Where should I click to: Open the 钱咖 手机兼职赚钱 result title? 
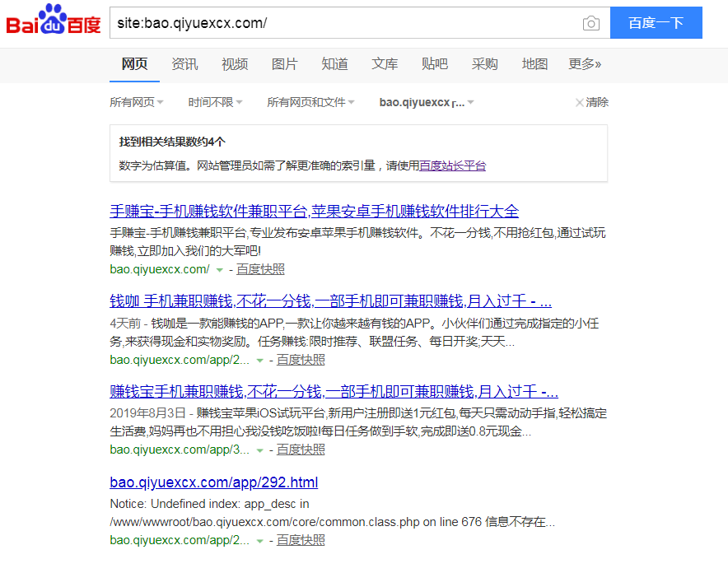pos(330,301)
